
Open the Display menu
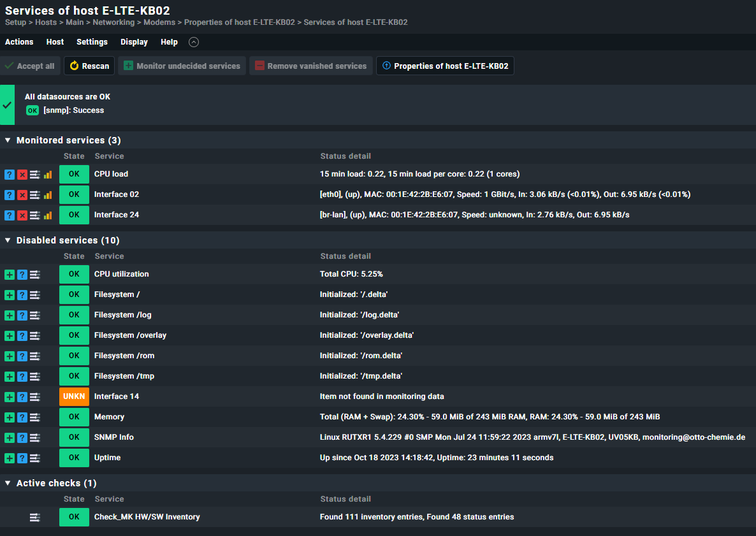(134, 42)
